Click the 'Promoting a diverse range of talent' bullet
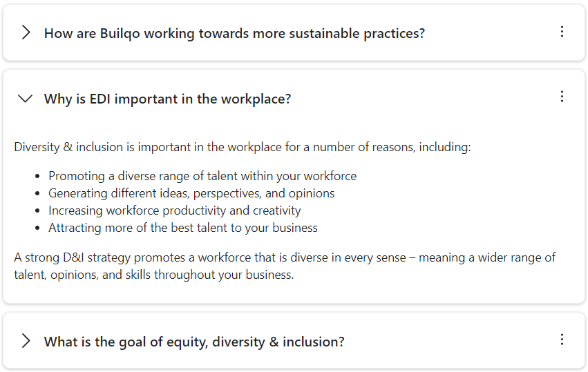This screenshot has height=372, width=588. (202, 176)
